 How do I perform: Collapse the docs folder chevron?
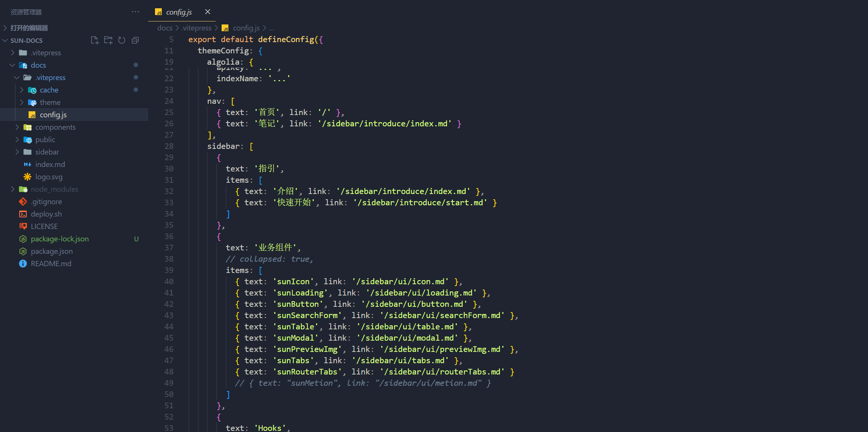(x=12, y=65)
